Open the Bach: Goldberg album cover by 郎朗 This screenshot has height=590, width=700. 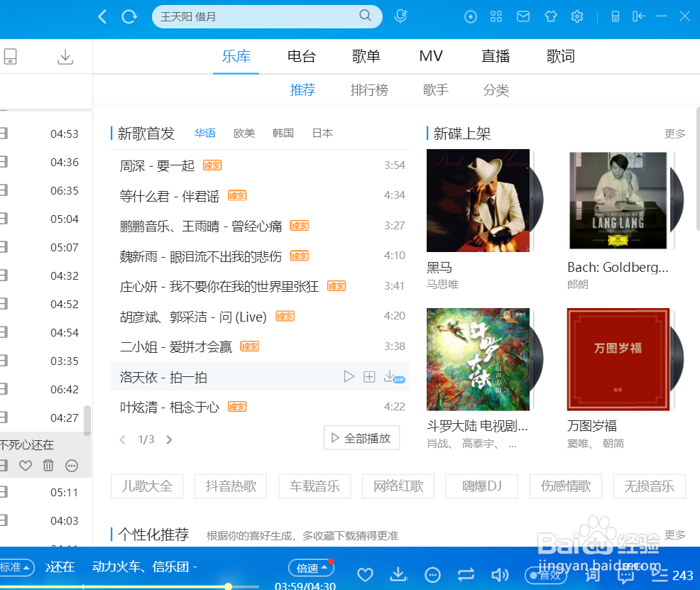[618, 200]
